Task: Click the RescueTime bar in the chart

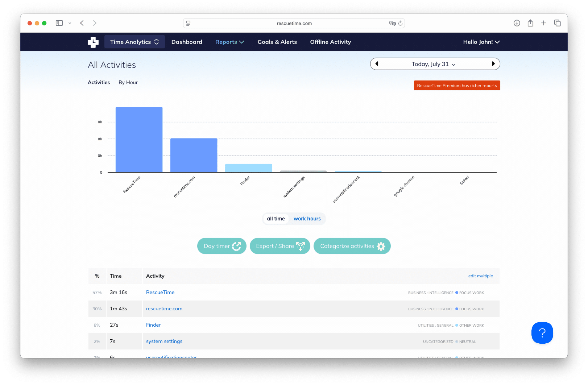Action: click(x=139, y=140)
